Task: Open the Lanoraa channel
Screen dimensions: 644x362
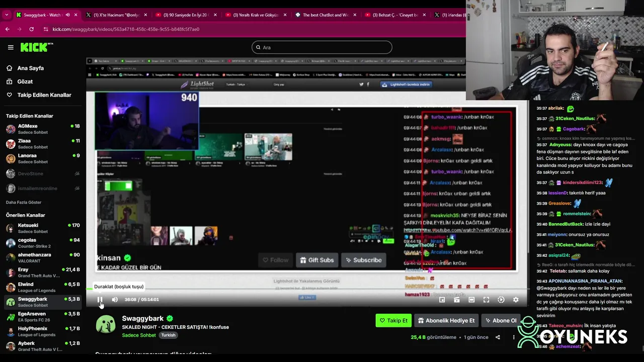Action: (43, 158)
